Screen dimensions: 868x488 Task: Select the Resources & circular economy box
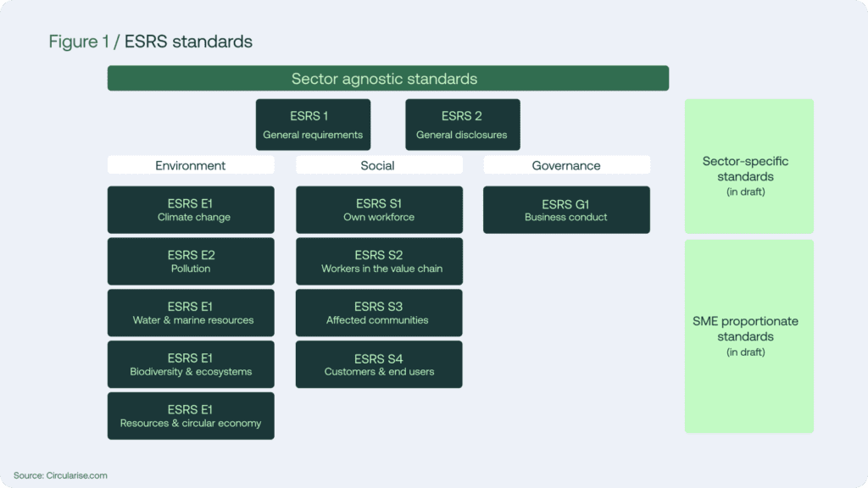coord(191,416)
